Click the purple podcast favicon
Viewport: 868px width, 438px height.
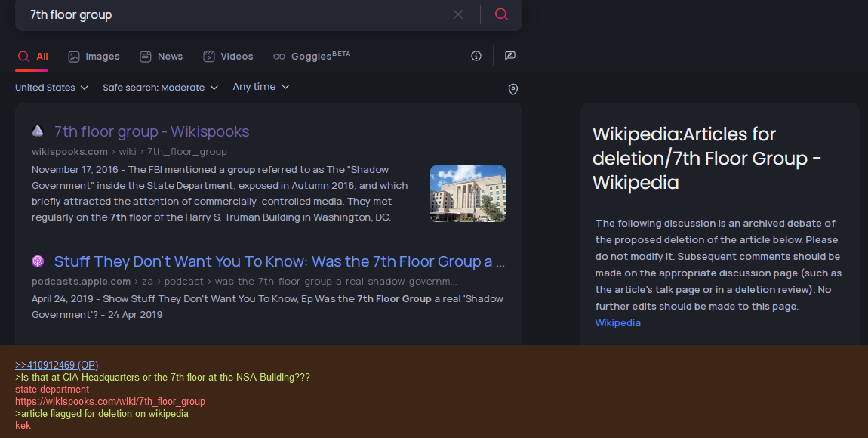point(38,261)
